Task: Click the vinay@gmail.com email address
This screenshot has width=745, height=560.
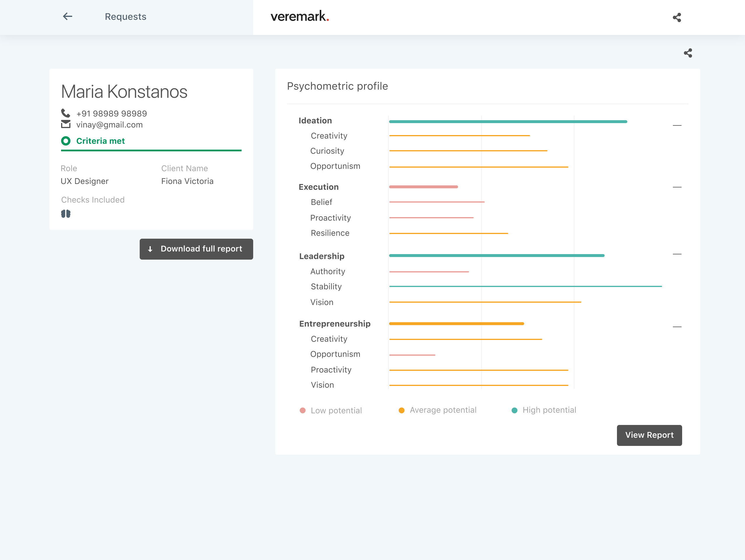Action: pos(109,125)
